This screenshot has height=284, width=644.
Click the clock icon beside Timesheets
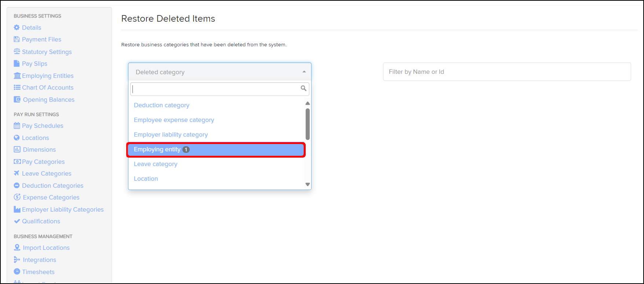point(17,272)
